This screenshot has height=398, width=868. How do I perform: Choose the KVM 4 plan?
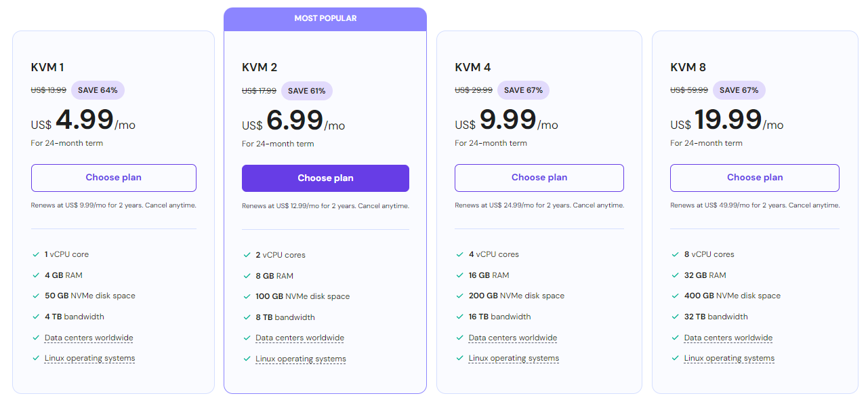[539, 178]
